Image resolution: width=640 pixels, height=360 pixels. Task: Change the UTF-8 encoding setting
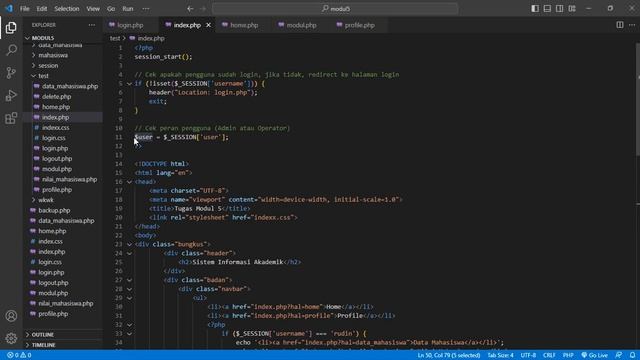(528, 355)
